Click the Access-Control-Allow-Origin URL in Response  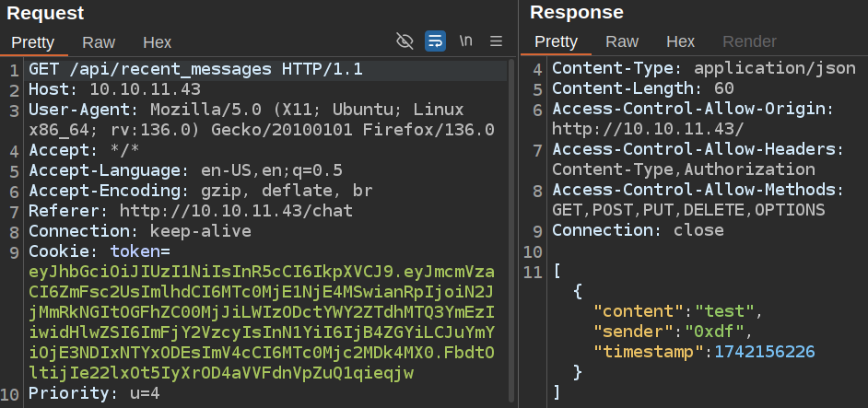tap(648, 129)
